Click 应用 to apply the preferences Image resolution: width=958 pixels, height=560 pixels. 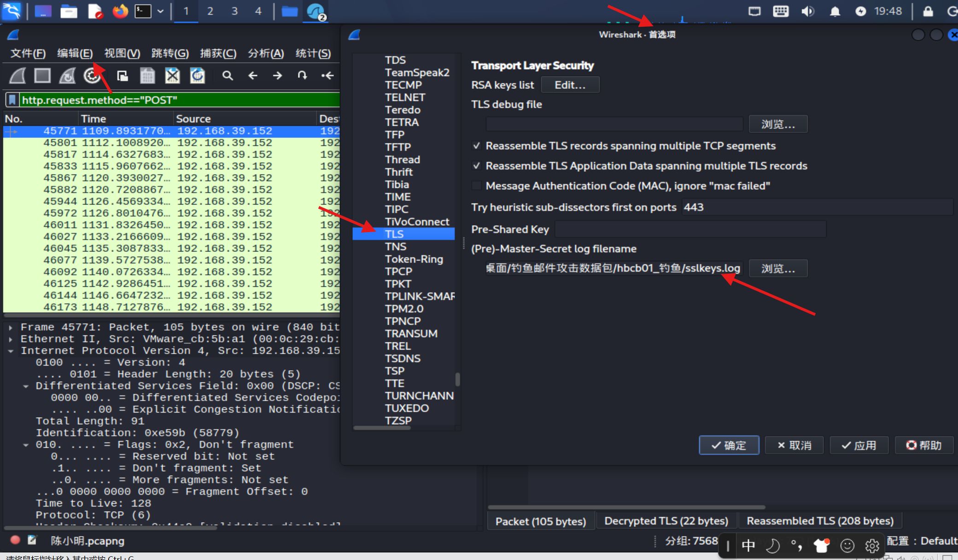point(859,445)
